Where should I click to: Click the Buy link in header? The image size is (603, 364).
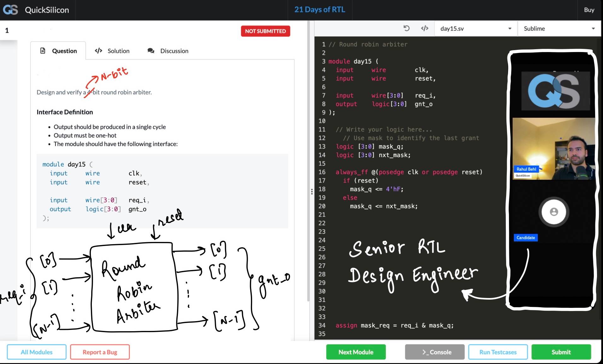pos(589,10)
